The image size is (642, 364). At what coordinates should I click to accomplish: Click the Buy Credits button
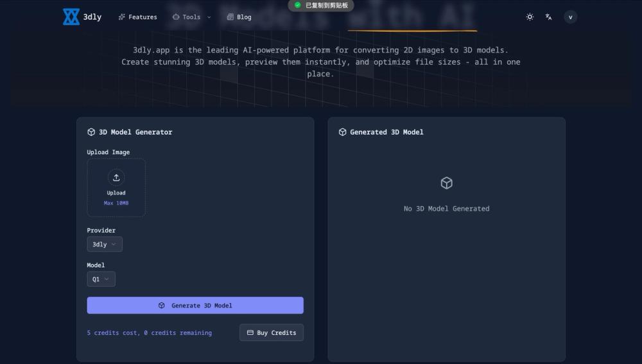pos(272,333)
